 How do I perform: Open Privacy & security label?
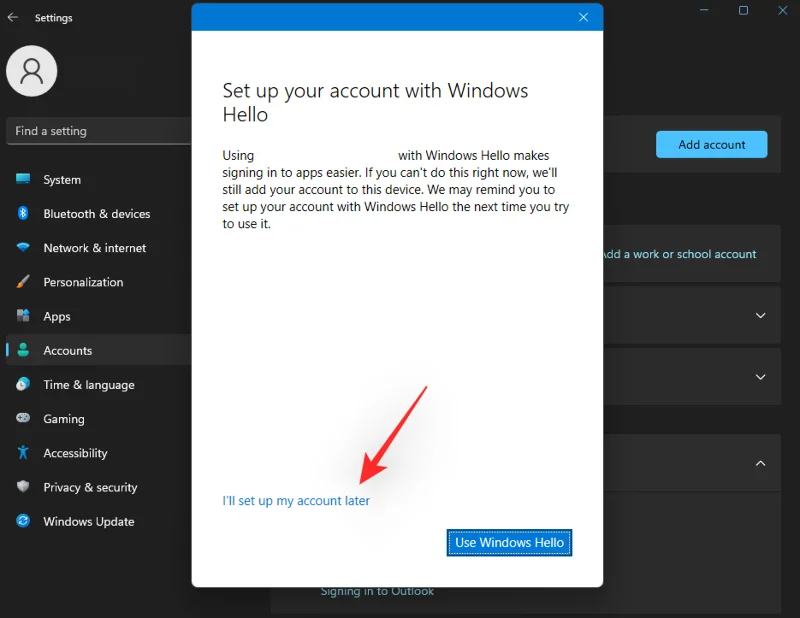[x=90, y=487]
